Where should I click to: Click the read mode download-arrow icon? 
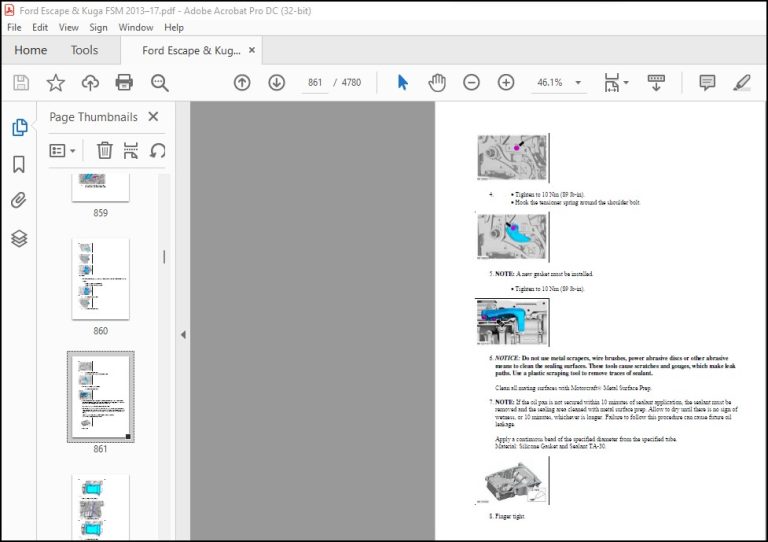pos(656,82)
